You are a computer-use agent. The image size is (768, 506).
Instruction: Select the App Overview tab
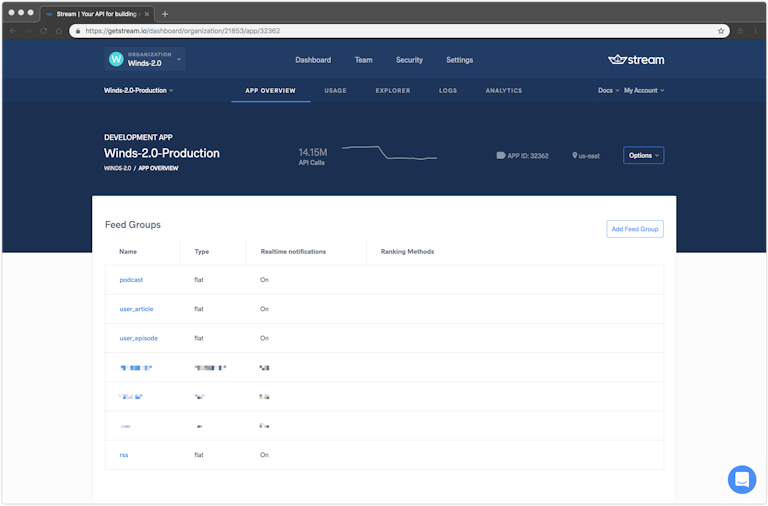pos(270,91)
